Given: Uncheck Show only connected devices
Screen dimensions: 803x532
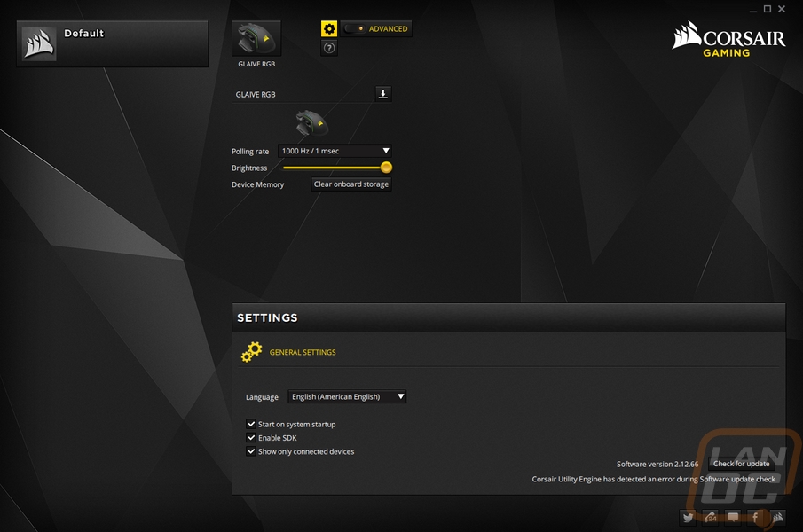Looking at the screenshot, I should 251,451.
